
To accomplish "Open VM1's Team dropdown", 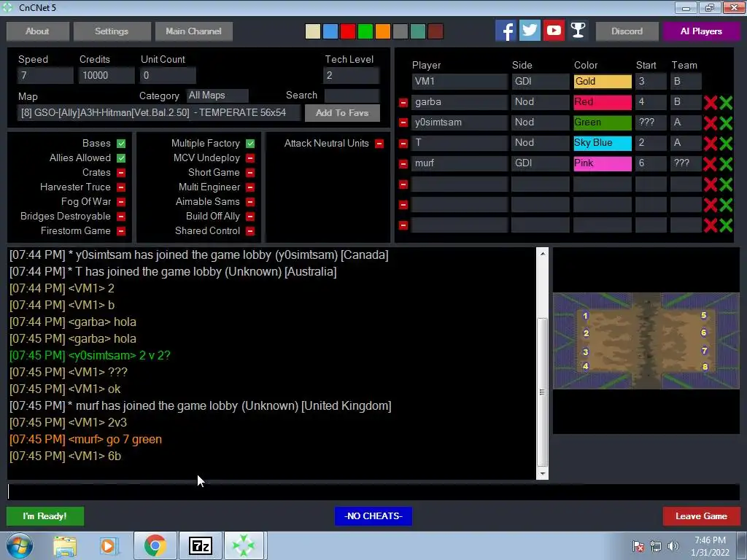I will [686, 82].
